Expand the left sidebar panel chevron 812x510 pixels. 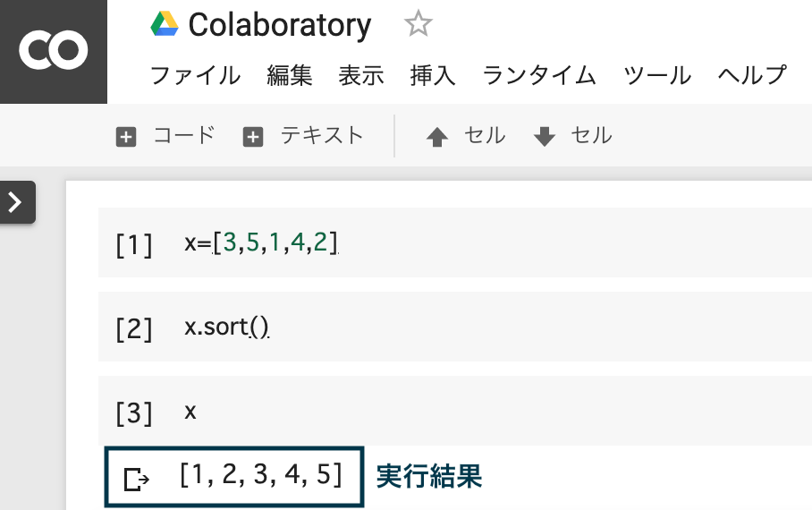pyautogui.click(x=15, y=202)
